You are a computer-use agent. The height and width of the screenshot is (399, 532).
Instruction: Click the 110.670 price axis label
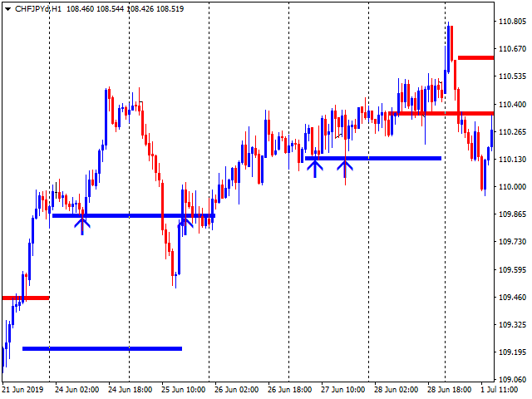(x=512, y=49)
